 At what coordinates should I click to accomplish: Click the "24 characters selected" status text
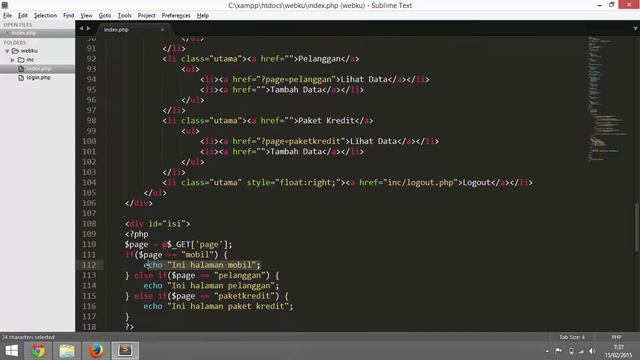(x=28, y=337)
